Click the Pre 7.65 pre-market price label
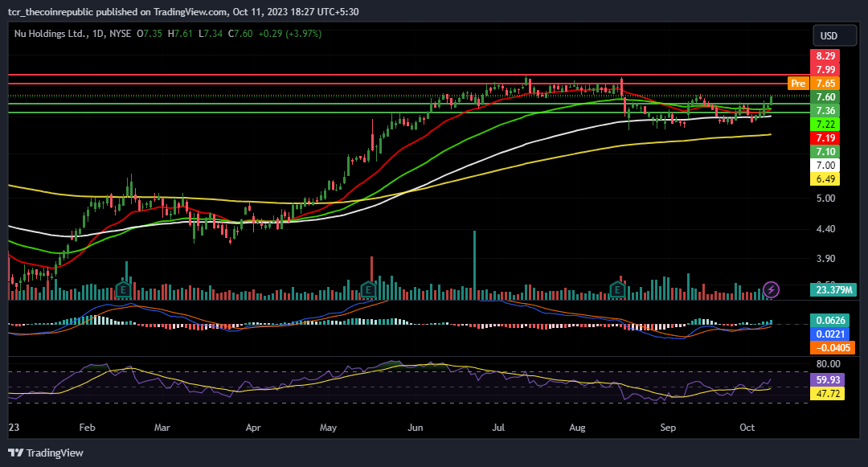The height and width of the screenshot is (467, 868). (813, 84)
